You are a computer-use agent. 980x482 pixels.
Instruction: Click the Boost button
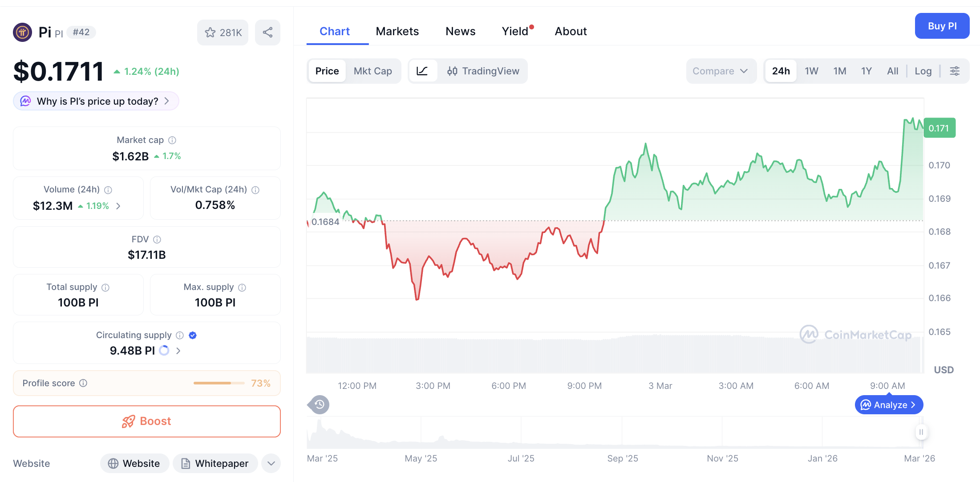(146, 421)
